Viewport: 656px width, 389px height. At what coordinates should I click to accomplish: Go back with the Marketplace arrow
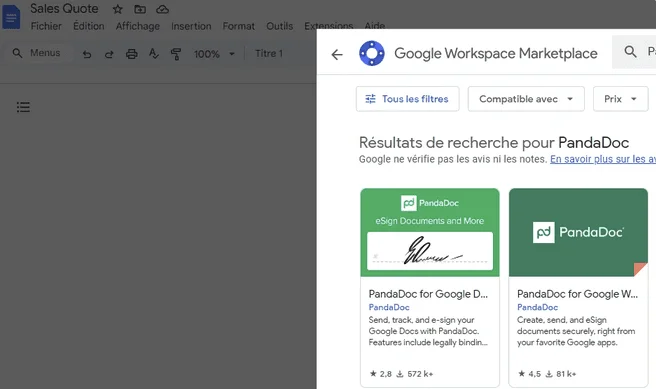(x=337, y=54)
